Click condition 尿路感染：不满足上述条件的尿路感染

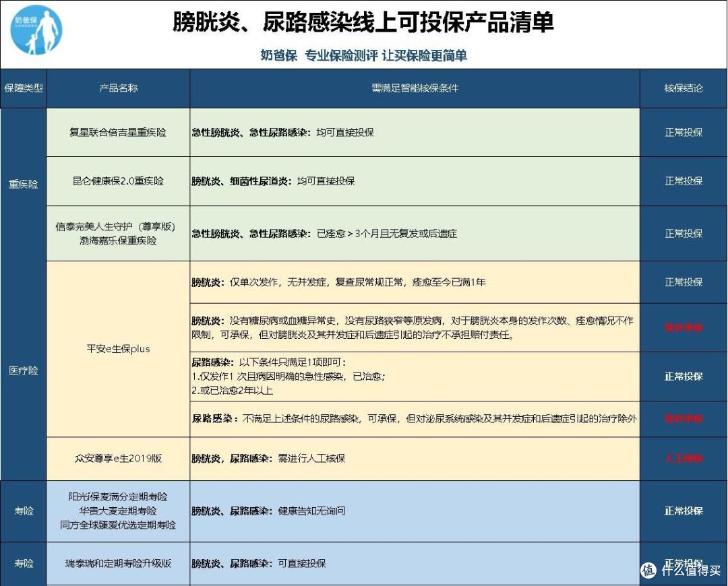point(414,419)
